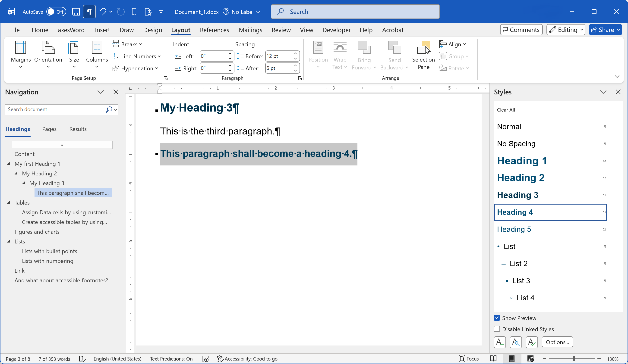Collapse the My first Heading 1 node
The image size is (628, 364).
(9, 163)
